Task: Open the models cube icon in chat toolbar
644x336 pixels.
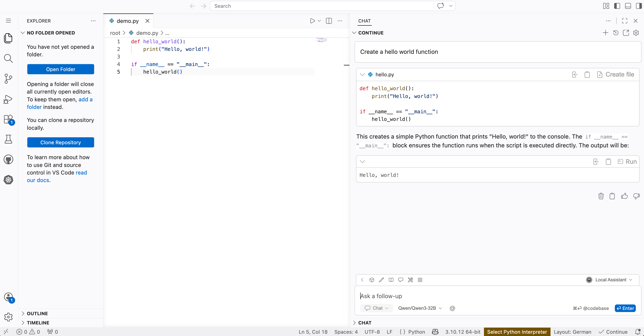Action: click(372, 280)
